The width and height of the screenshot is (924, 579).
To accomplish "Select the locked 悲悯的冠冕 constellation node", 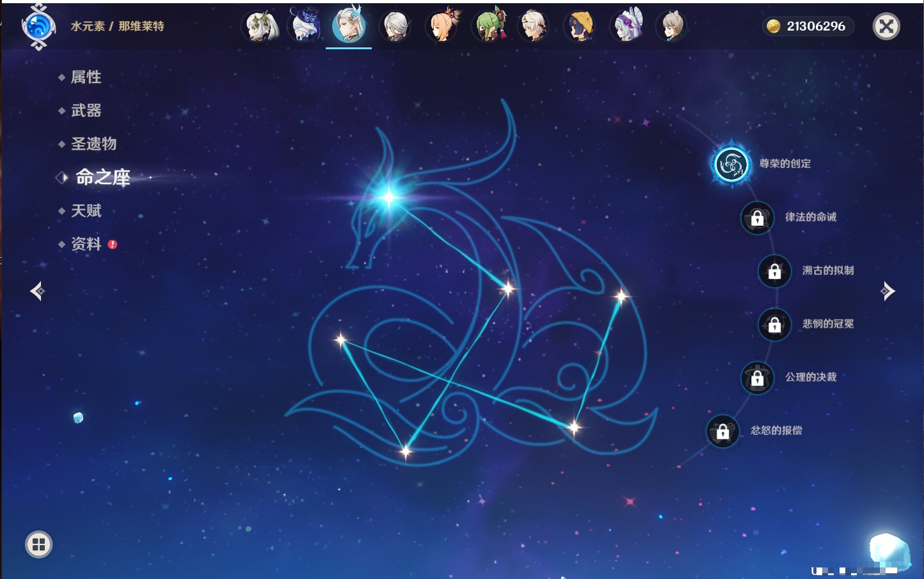I will [x=774, y=324].
